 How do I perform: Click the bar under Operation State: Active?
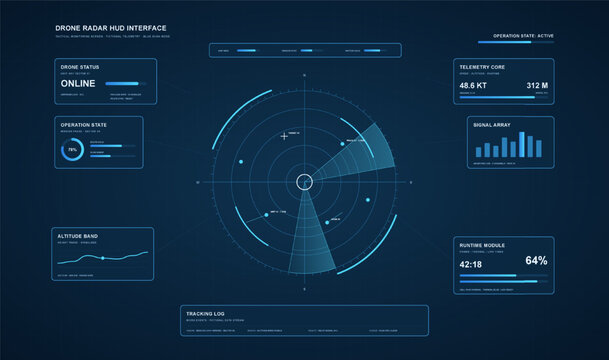(x=516, y=42)
